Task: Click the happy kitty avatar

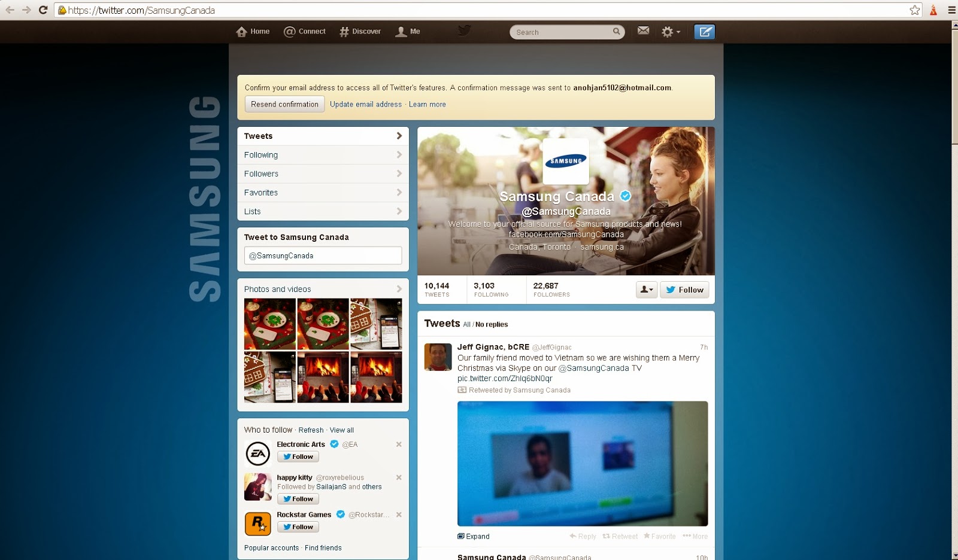Action: [x=258, y=487]
